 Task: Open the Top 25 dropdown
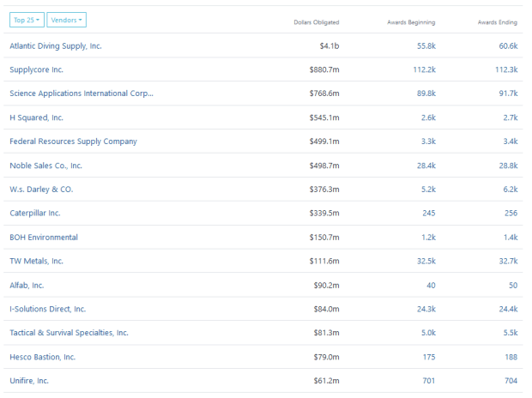(x=26, y=20)
